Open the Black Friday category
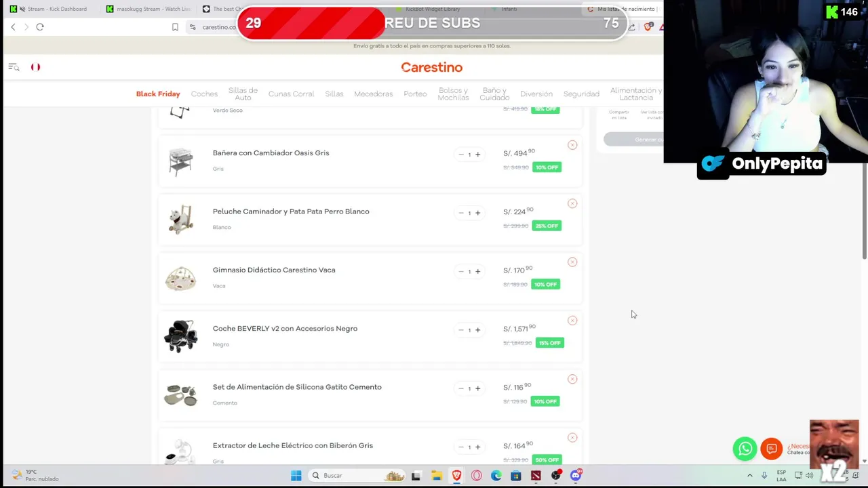The height and width of the screenshot is (488, 868). click(158, 94)
